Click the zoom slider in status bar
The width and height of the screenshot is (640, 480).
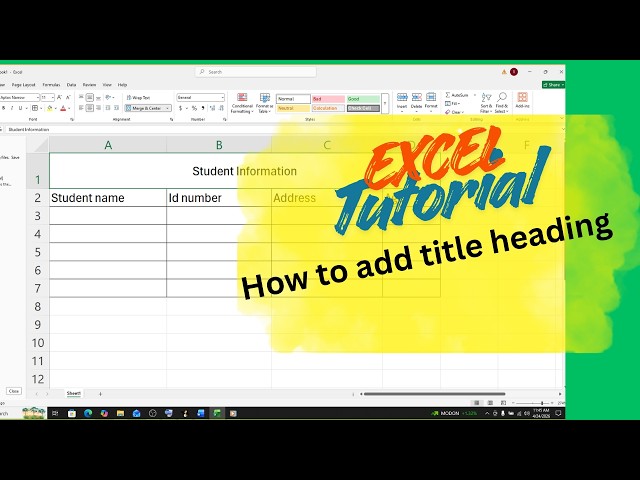coord(534,403)
